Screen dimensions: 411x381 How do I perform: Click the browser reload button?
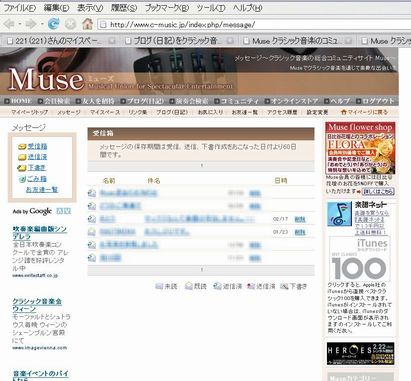[x=53, y=24]
